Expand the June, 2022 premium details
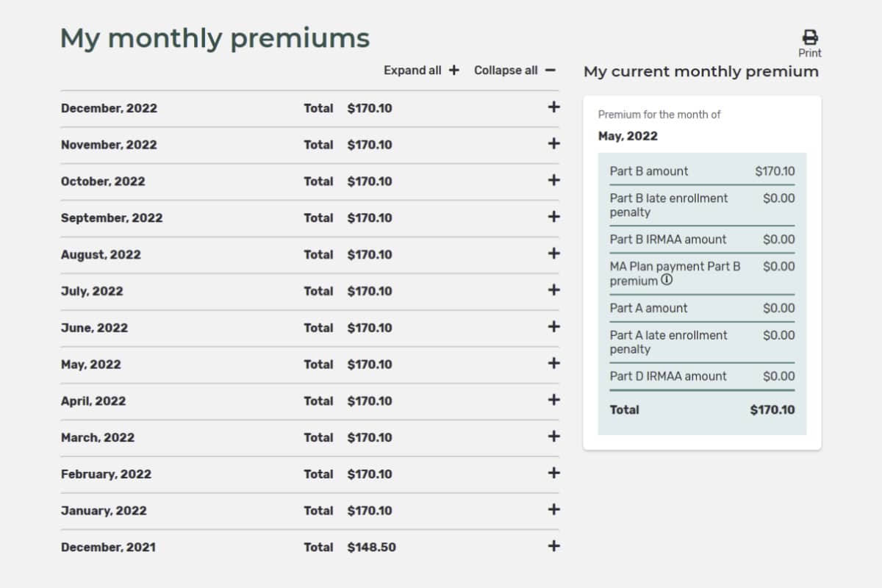The height and width of the screenshot is (588, 882). coord(553,327)
